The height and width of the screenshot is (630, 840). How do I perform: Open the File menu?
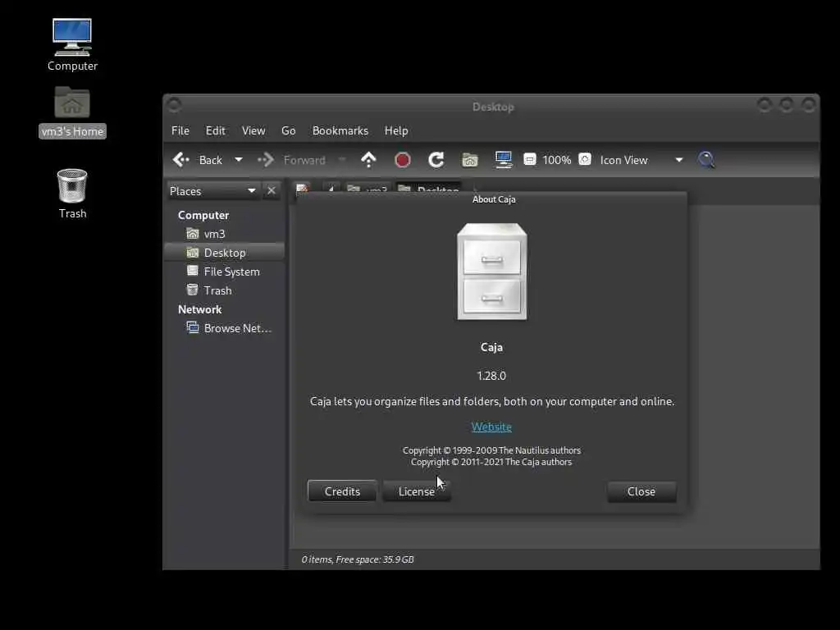coord(180,130)
